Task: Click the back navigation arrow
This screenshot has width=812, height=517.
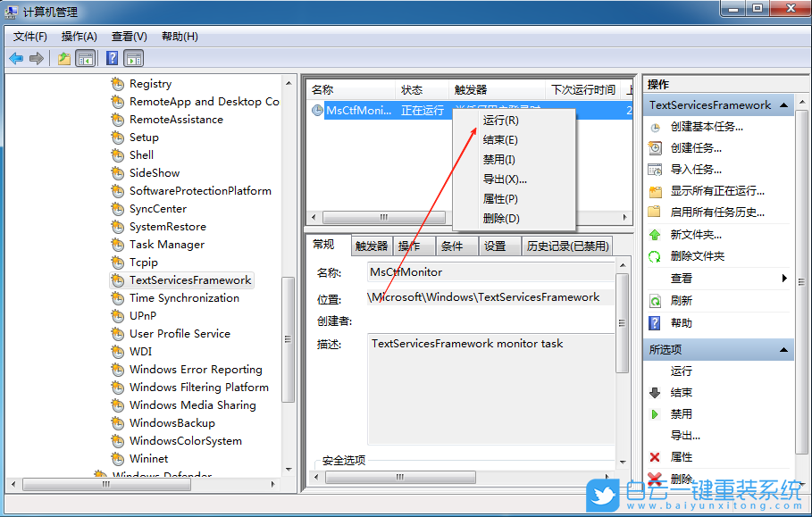Action: 15,58
